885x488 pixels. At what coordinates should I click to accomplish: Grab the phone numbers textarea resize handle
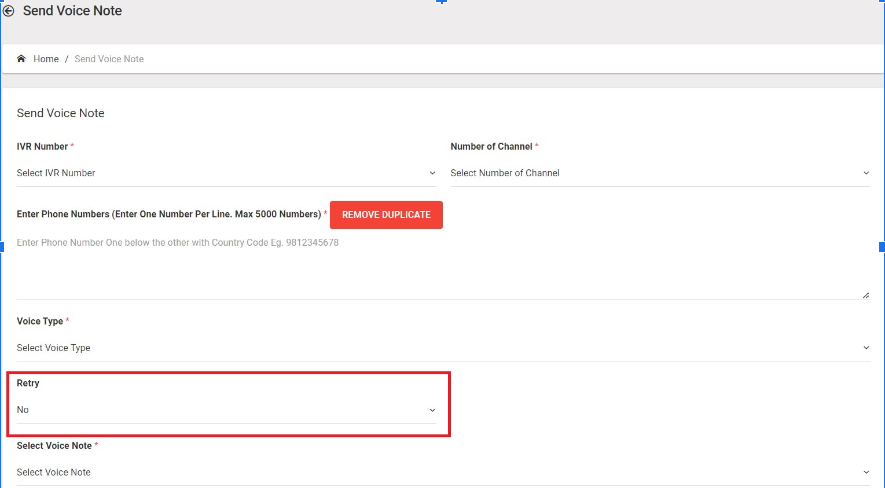click(866, 295)
